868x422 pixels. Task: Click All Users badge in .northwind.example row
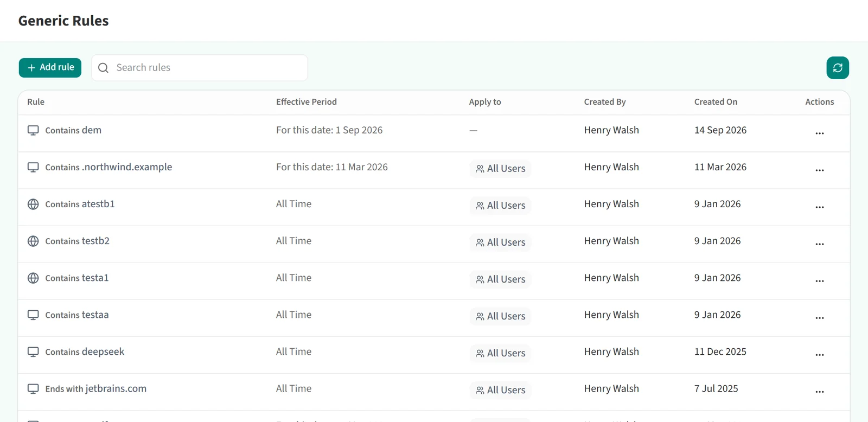[x=500, y=169]
